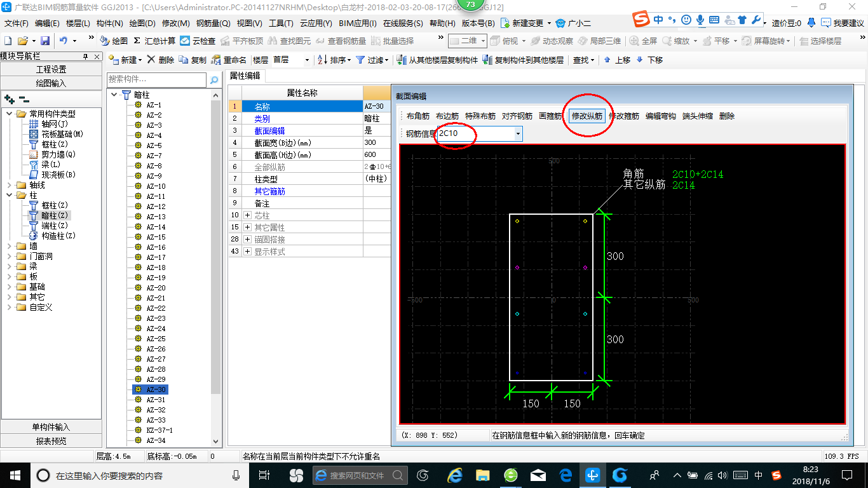
Task: Click Sogou microphone voice input icon
Action: pos(700,20)
